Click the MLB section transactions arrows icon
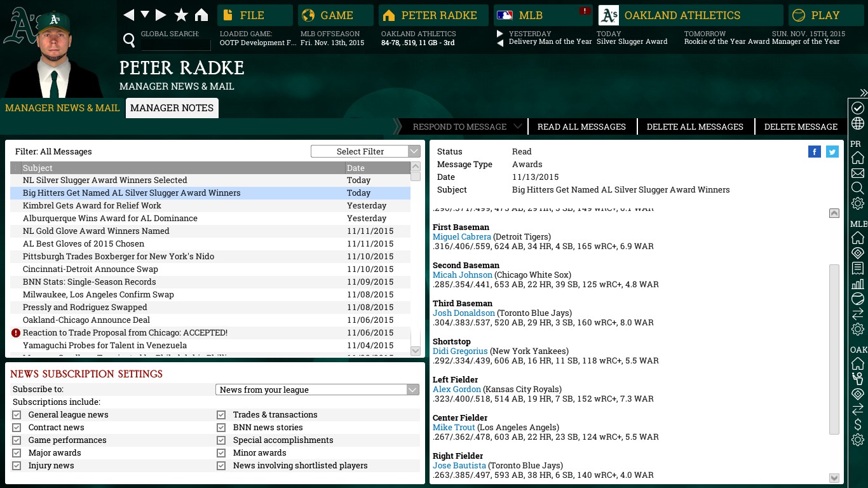868x488 pixels. [x=858, y=314]
